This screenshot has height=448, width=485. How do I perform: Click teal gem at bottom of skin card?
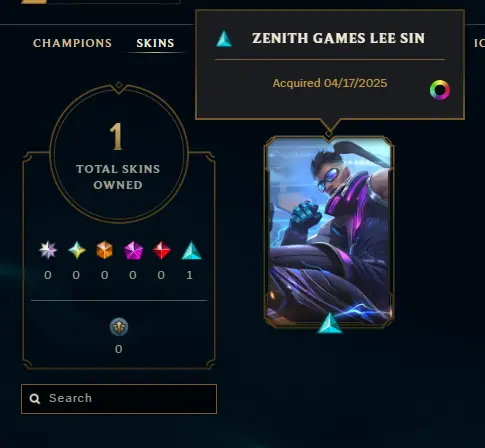click(329, 323)
